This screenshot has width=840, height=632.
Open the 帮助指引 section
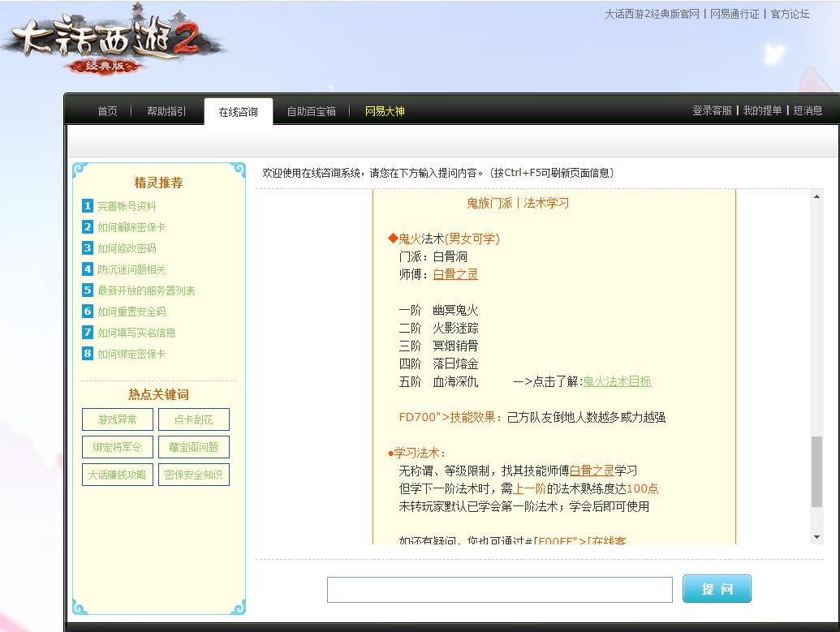click(166, 113)
